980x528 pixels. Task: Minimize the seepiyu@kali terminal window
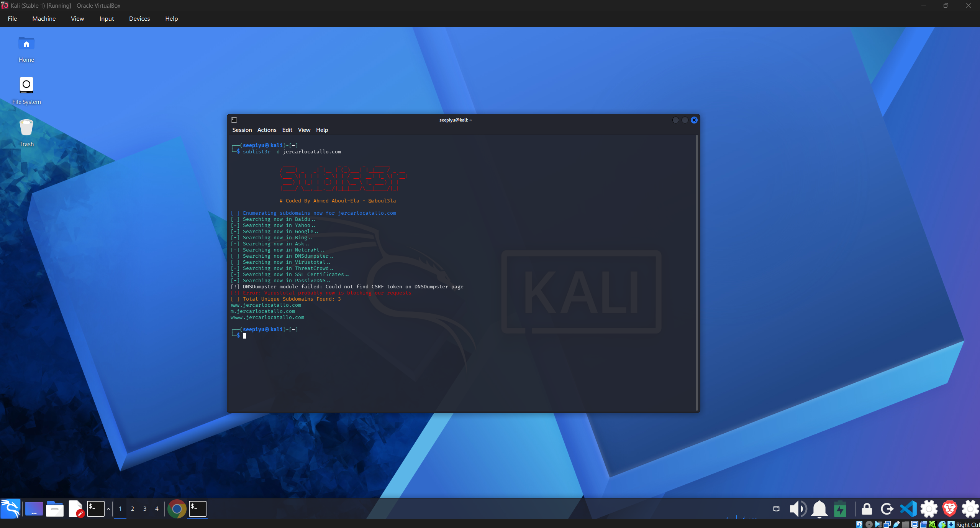[x=676, y=120]
